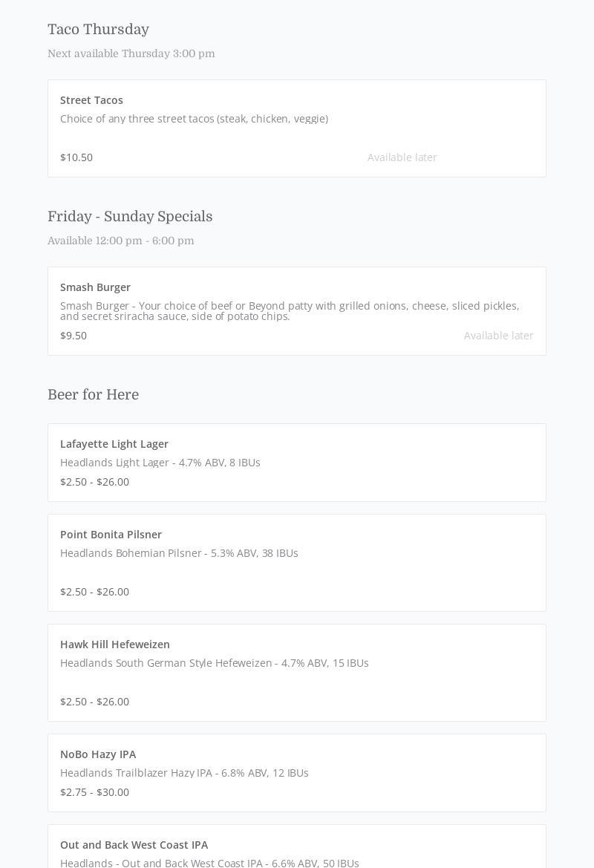Click the $10.50 Street Tacos price
This screenshot has width=594, height=868.
[x=76, y=157]
